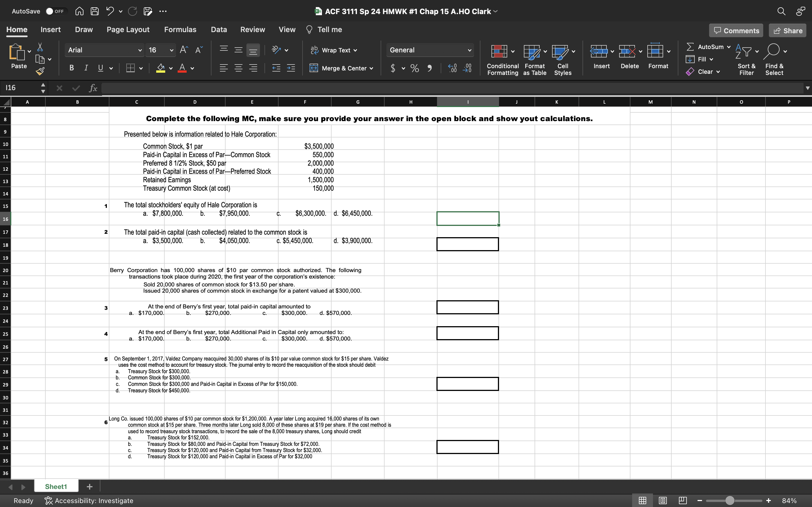Toggle the AutoSave switch
The image size is (812, 507).
click(x=56, y=11)
